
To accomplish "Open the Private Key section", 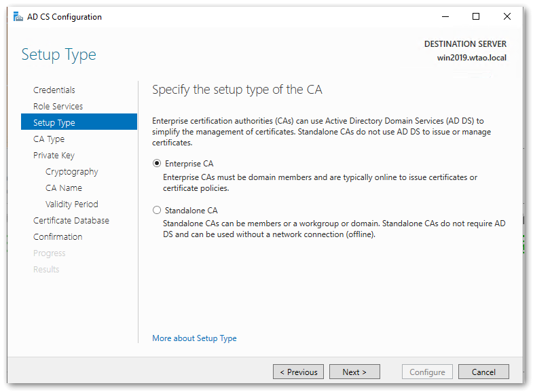I will click(54, 155).
